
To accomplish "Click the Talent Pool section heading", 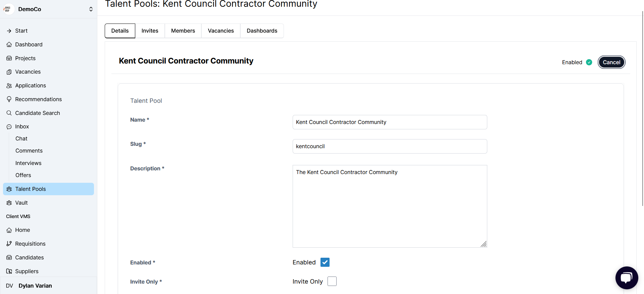I will coord(146,101).
